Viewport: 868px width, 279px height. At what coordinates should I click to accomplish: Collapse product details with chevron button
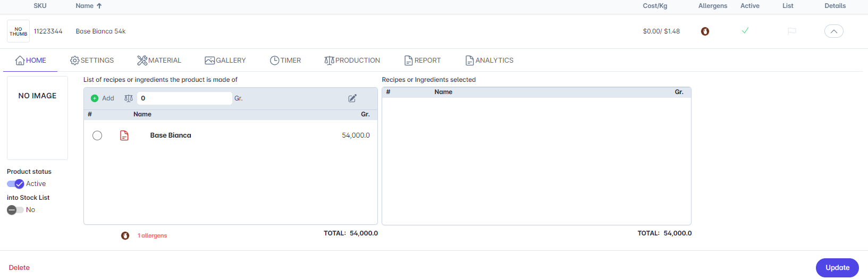[x=833, y=31]
